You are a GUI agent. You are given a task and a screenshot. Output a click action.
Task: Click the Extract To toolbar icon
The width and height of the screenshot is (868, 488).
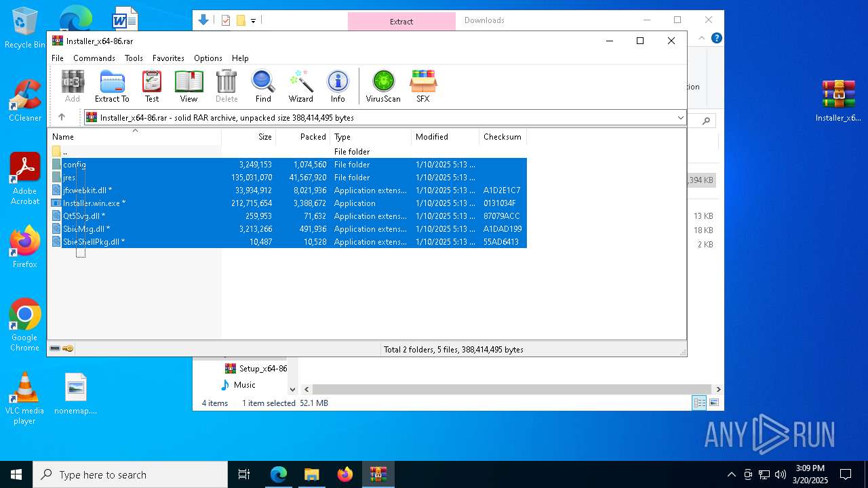pyautogui.click(x=112, y=86)
